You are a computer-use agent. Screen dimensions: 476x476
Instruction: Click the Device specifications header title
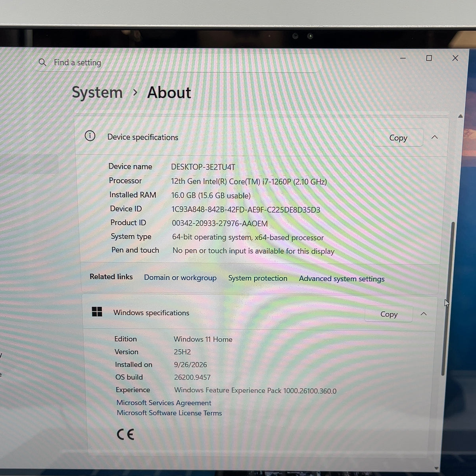pyautogui.click(x=143, y=137)
